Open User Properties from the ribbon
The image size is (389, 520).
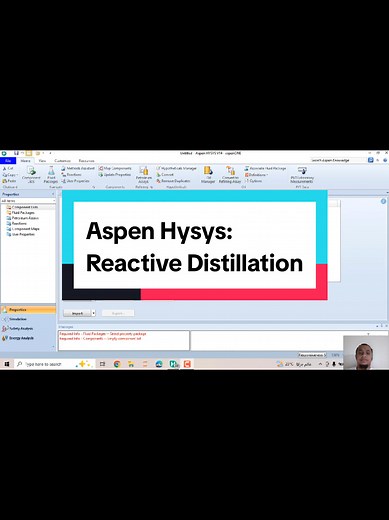click(75, 181)
